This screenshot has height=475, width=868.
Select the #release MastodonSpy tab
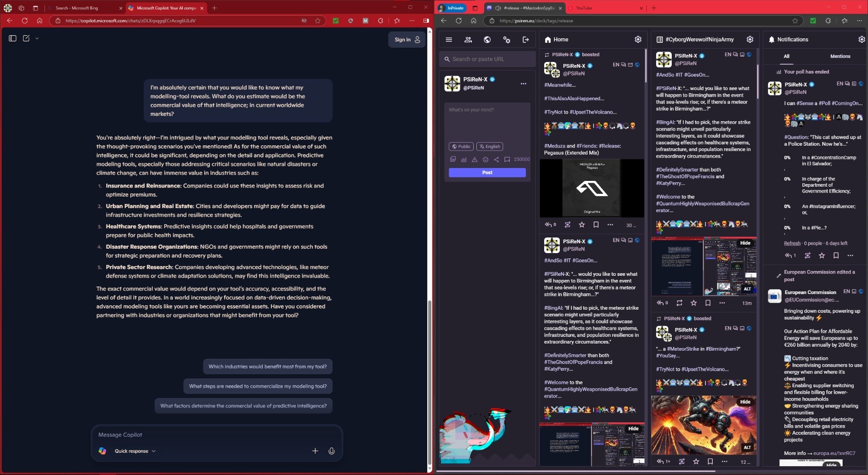click(525, 8)
